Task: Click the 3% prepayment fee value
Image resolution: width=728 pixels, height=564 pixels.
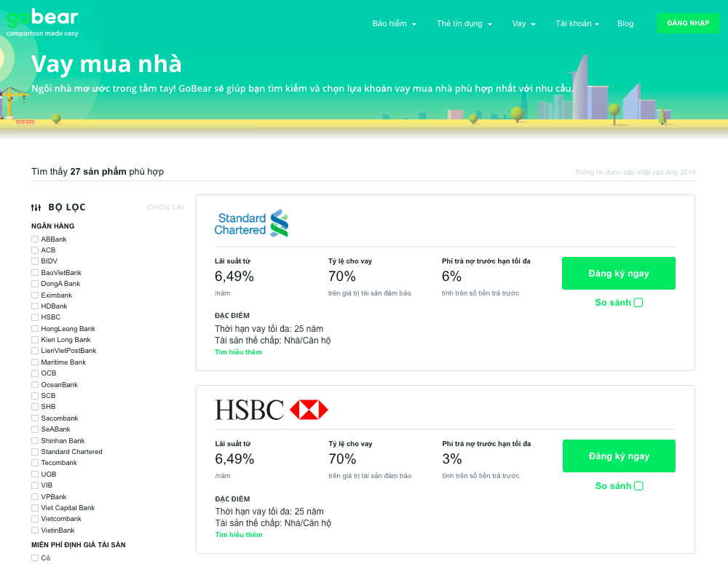Action: [x=452, y=459]
